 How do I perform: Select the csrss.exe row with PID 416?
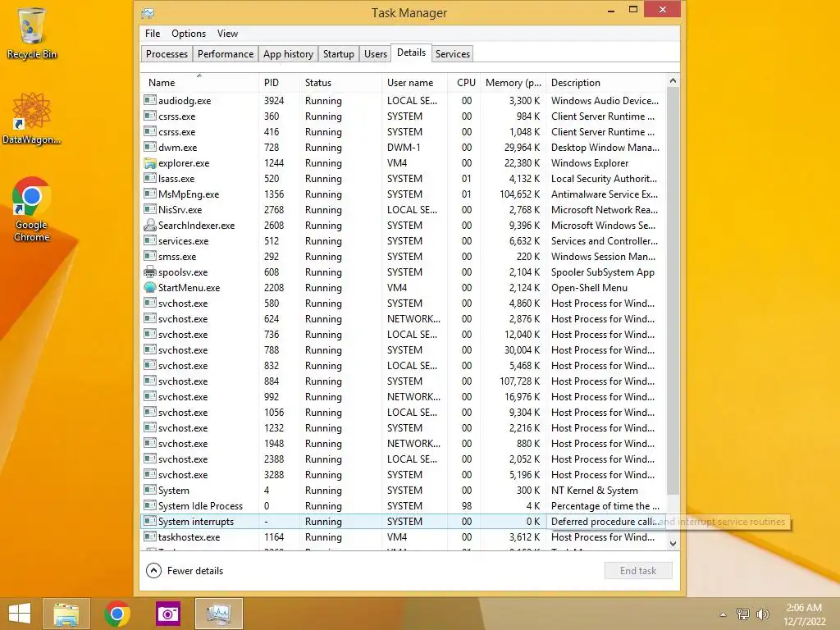coord(402,131)
